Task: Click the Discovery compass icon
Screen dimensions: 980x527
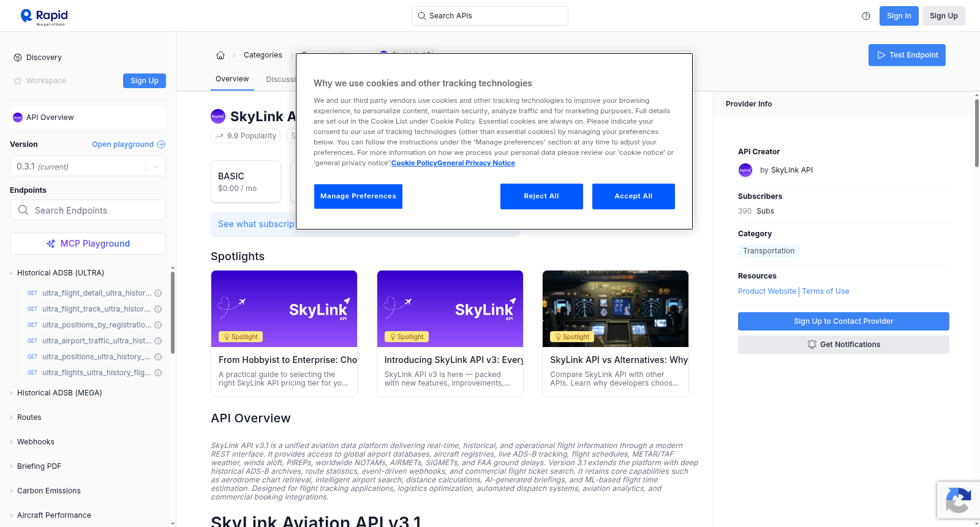Action: 18,58
